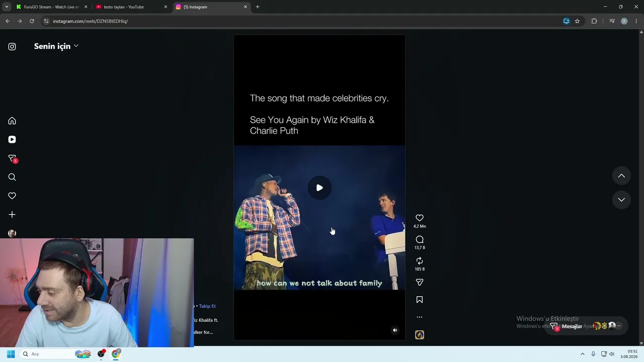Go to previous reel with up arrow
This screenshot has height=362, width=644.
(621, 176)
